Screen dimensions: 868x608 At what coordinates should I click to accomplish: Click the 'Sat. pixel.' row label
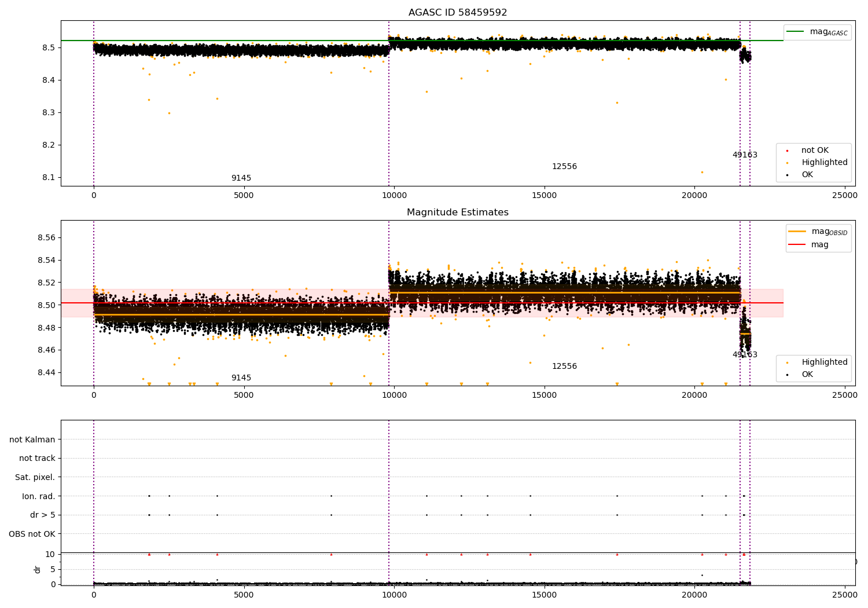35,478
